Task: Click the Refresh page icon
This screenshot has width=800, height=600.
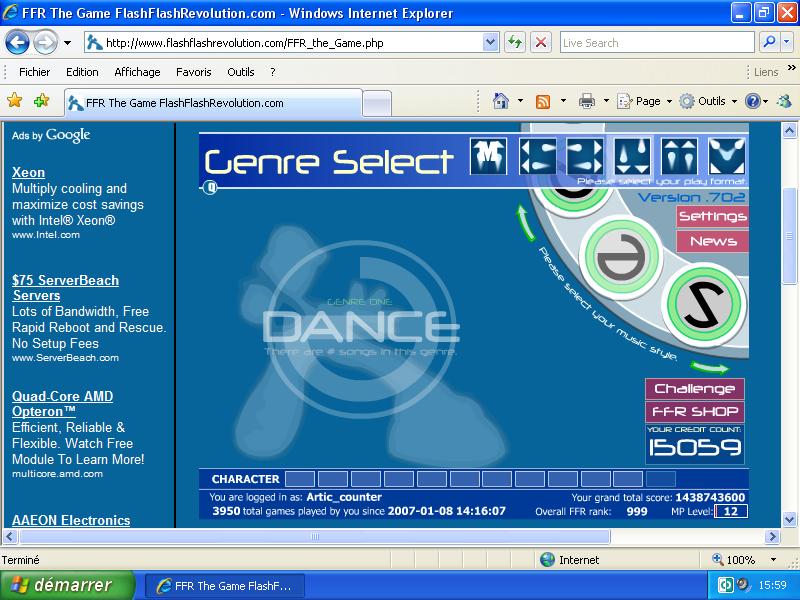Action: tap(515, 43)
